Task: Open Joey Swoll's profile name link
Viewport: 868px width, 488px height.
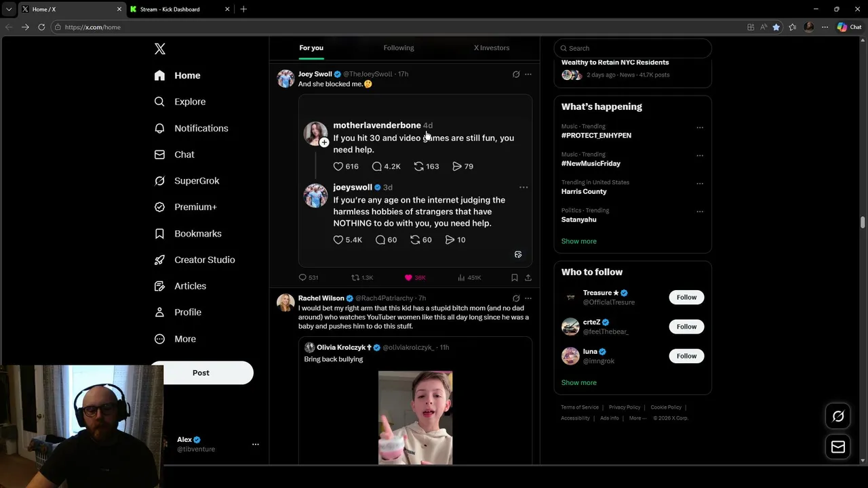Action: [x=315, y=74]
